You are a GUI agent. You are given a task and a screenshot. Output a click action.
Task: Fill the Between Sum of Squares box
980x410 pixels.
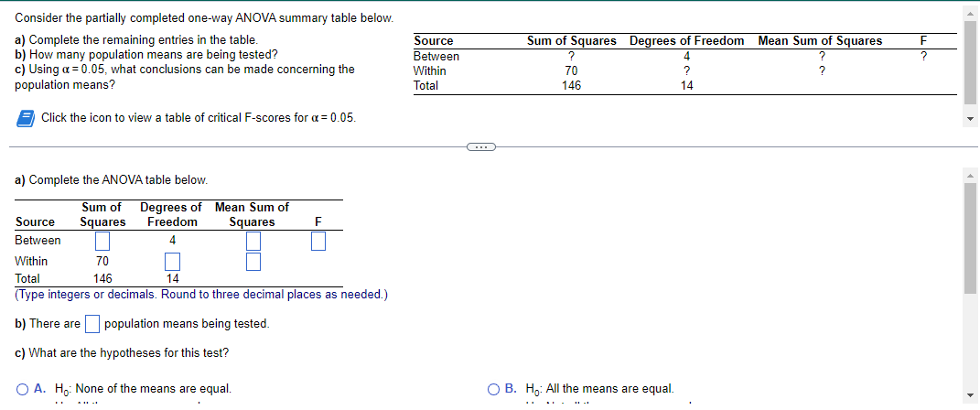point(102,241)
